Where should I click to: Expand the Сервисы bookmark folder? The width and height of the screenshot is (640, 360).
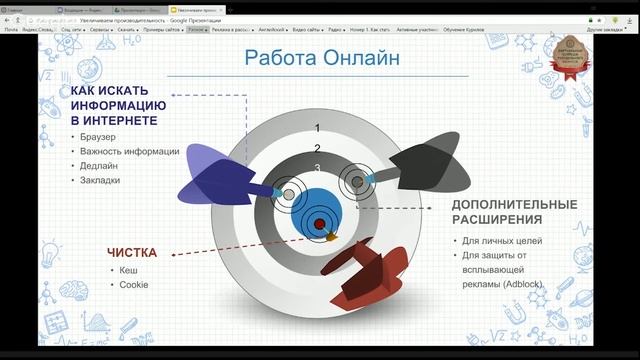click(101, 30)
